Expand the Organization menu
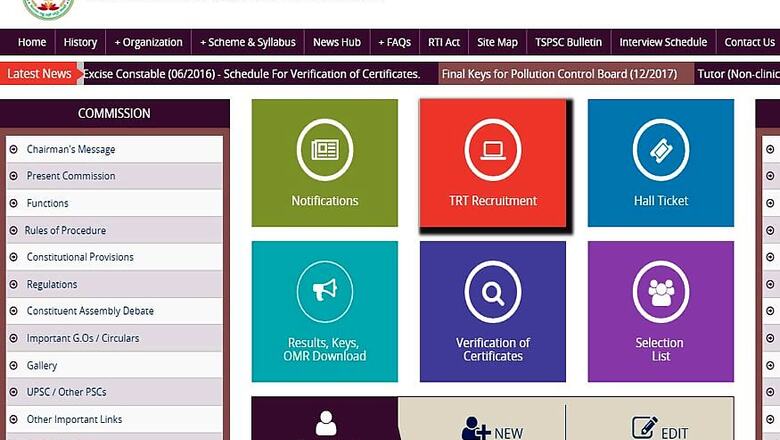Viewport: 780px width, 440px height. [x=148, y=42]
